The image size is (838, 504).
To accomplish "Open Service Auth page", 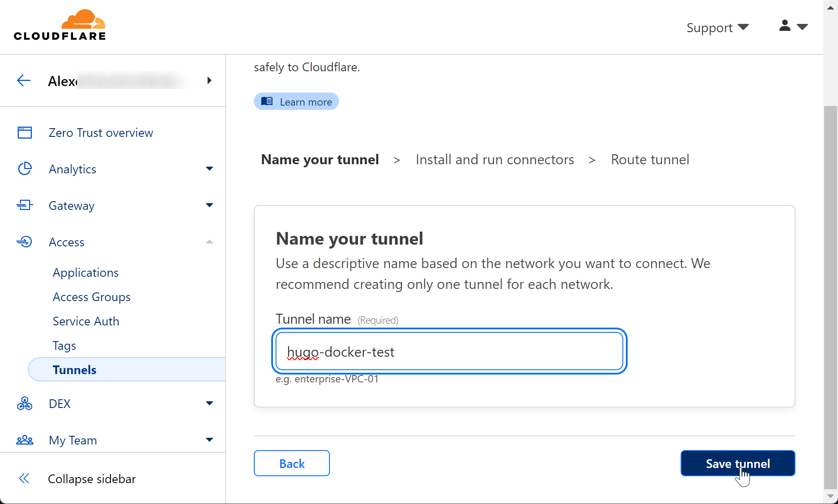I will [86, 321].
